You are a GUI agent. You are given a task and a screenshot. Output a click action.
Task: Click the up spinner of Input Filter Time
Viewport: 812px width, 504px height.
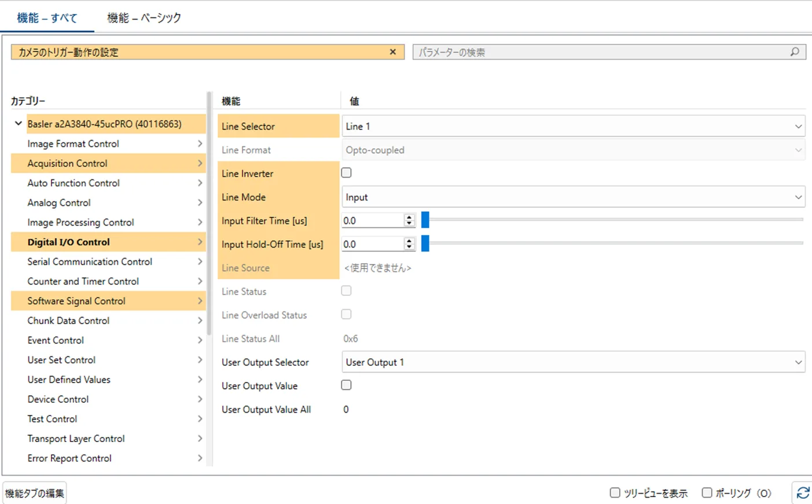click(409, 218)
